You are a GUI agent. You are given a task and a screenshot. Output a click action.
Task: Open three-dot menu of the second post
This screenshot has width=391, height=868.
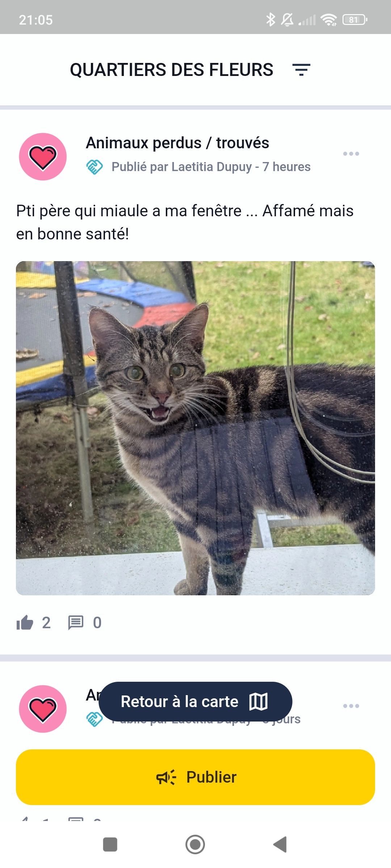[351, 706]
